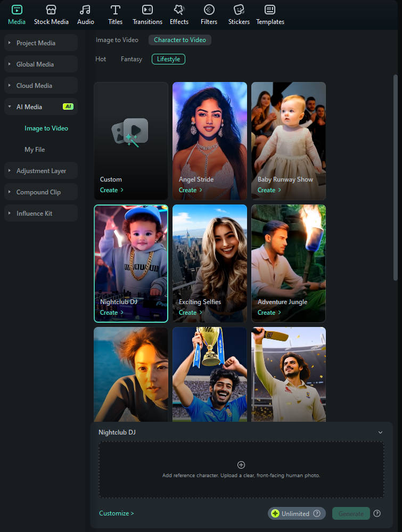Click the Unlimited credits pill
This screenshot has height=532, width=402.
point(297,513)
